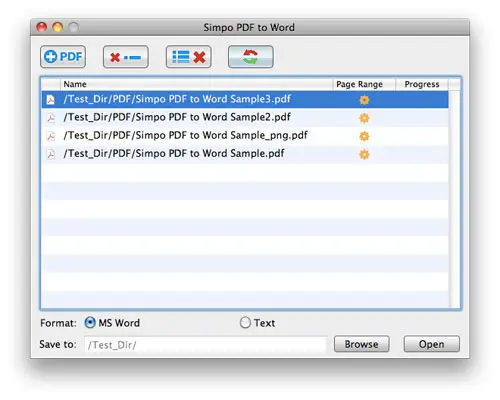The width and height of the screenshot is (500, 400).
Task: Select the Simpo PDF to Word Sample3.pdf row
Action: [x=245, y=99]
